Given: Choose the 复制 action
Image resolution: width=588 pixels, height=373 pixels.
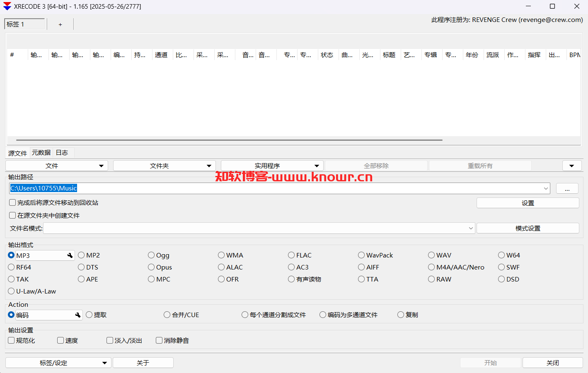Looking at the screenshot, I should [x=408, y=315].
